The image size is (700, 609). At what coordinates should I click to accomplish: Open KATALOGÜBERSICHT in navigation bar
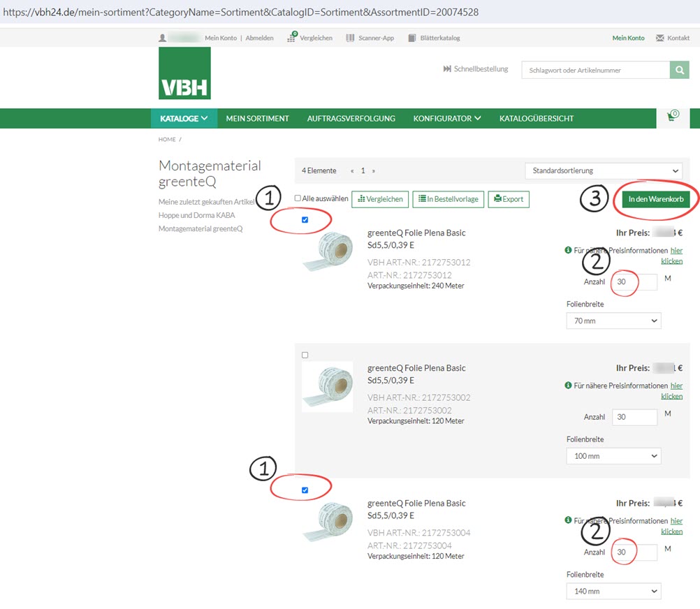click(536, 118)
